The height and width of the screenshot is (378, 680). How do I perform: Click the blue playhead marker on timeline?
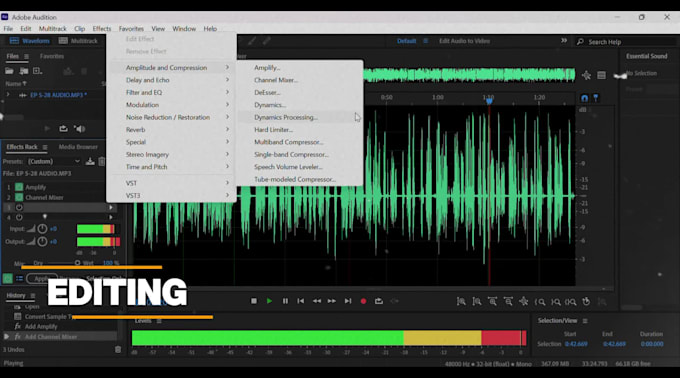pyautogui.click(x=489, y=101)
